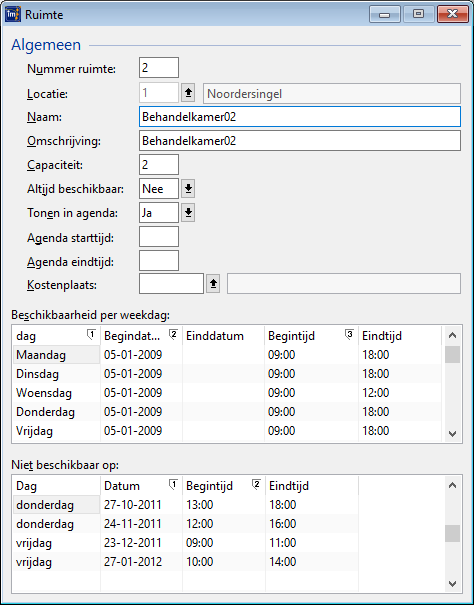Click the Capaciteit input field

159,165
